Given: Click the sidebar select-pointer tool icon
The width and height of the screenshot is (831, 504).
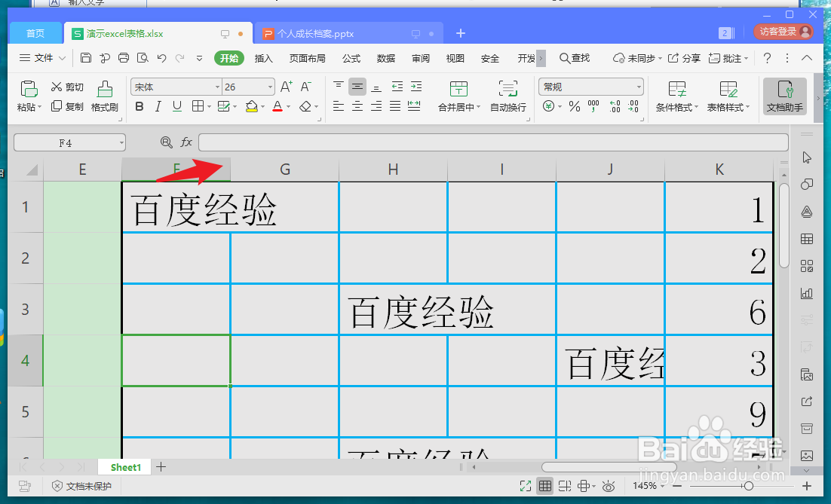Looking at the screenshot, I should click(x=807, y=157).
